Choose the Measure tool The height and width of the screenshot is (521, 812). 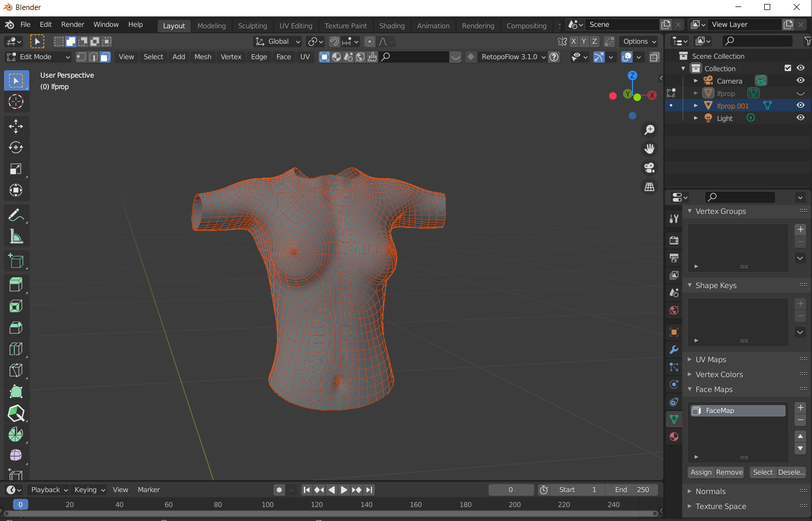point(16,237)
